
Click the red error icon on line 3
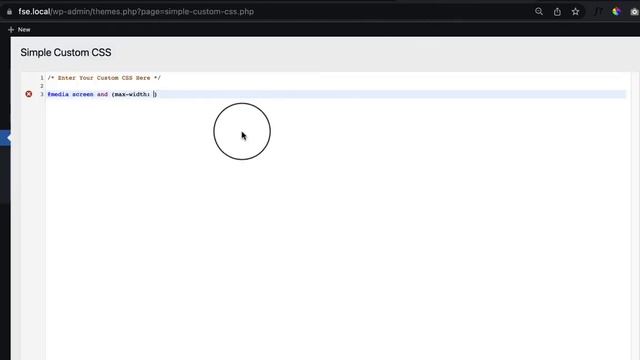[x=29, y=94]
